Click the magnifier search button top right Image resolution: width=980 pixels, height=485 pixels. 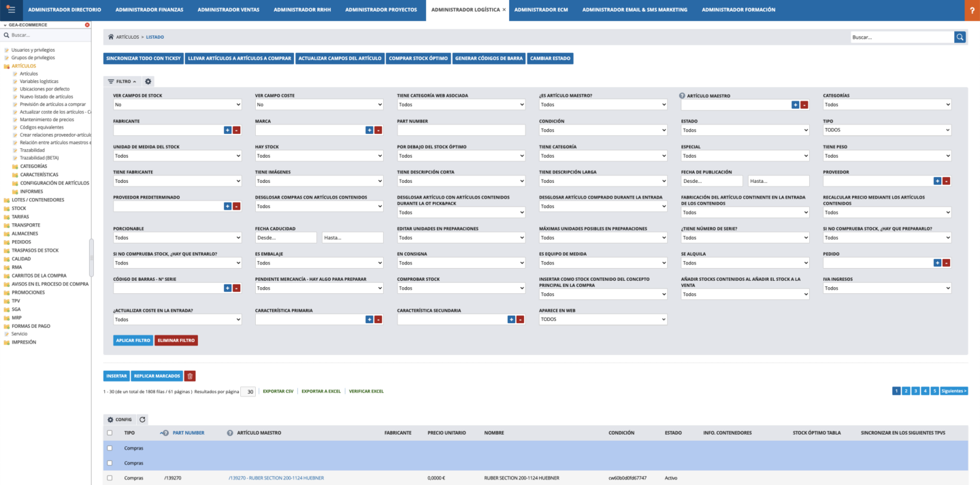click(960, 37)
